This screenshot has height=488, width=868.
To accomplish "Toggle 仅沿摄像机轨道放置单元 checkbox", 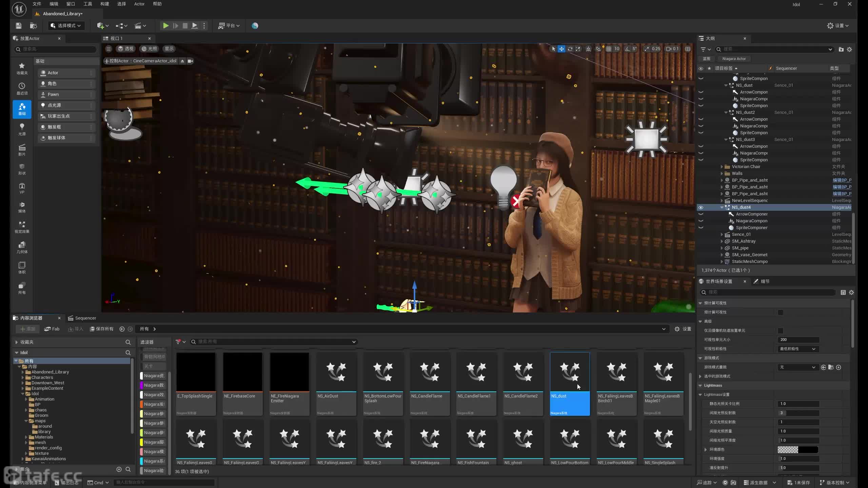I will coord(781,330).
